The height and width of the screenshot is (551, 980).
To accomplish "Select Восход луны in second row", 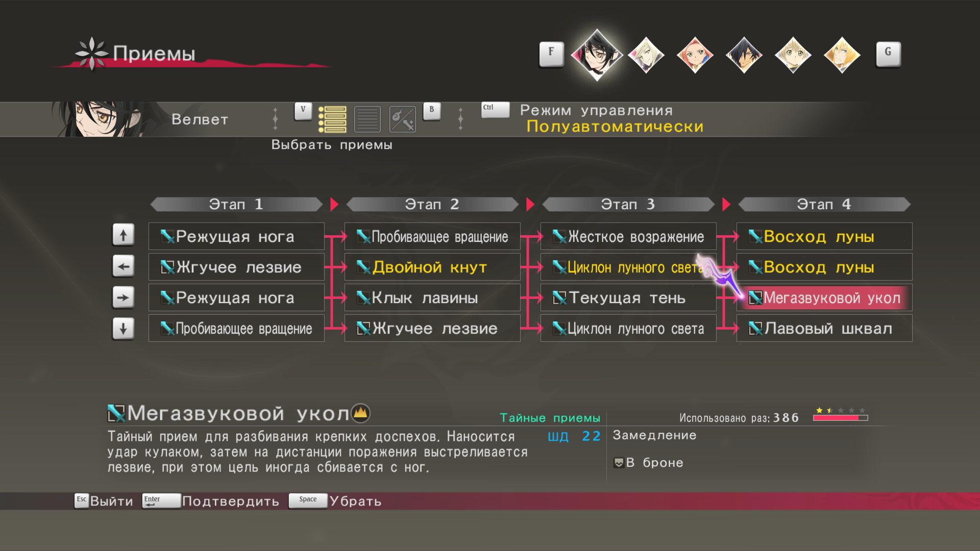I will tap(824, 267).
